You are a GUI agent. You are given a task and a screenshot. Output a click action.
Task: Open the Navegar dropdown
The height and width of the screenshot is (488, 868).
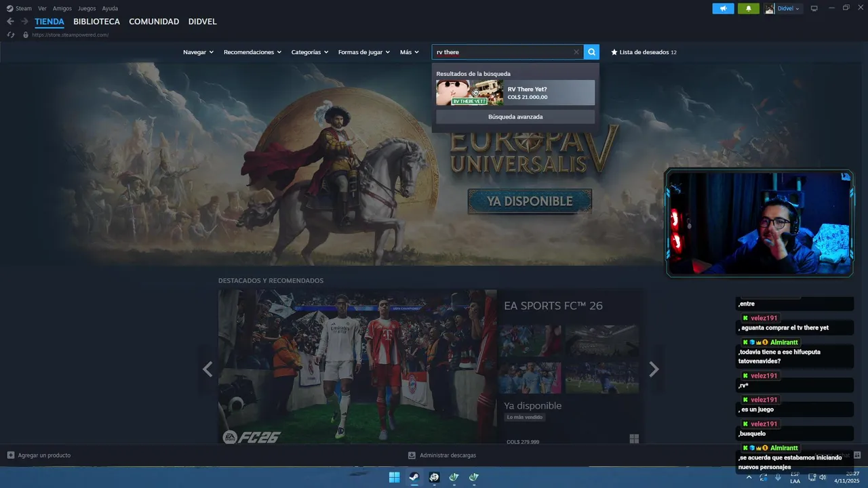(x=198, y=52)
